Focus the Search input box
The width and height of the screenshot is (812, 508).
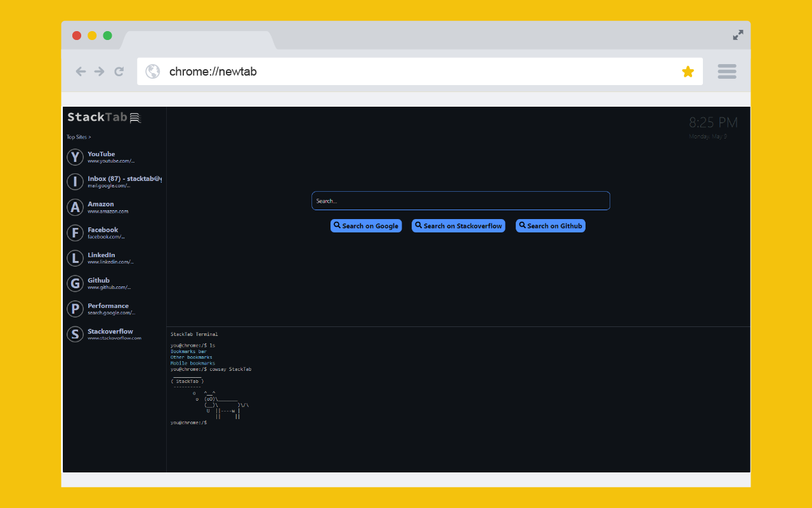[x=461, y=201]
